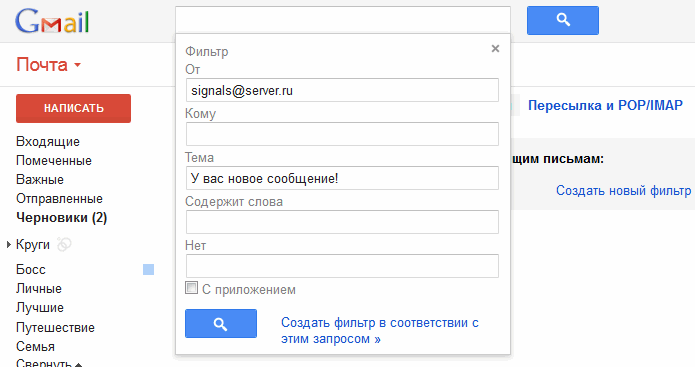Click 'Создать фильтр в соответствии с этим запросом'
695x367 pixels.
tap(379, 331)
